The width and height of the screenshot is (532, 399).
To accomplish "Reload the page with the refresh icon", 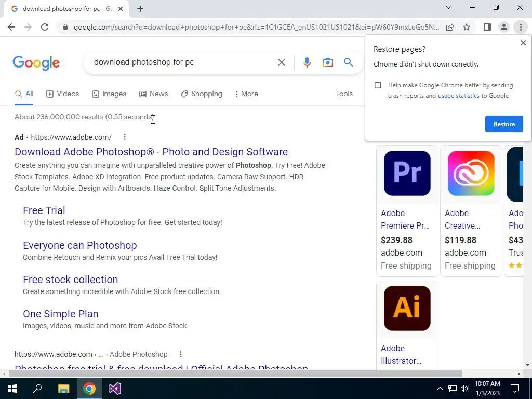I will 45,27.
